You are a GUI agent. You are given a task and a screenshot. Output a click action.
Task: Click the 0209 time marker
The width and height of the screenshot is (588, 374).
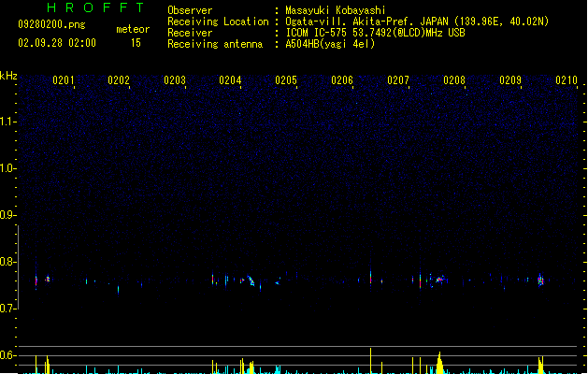[510, 80]
